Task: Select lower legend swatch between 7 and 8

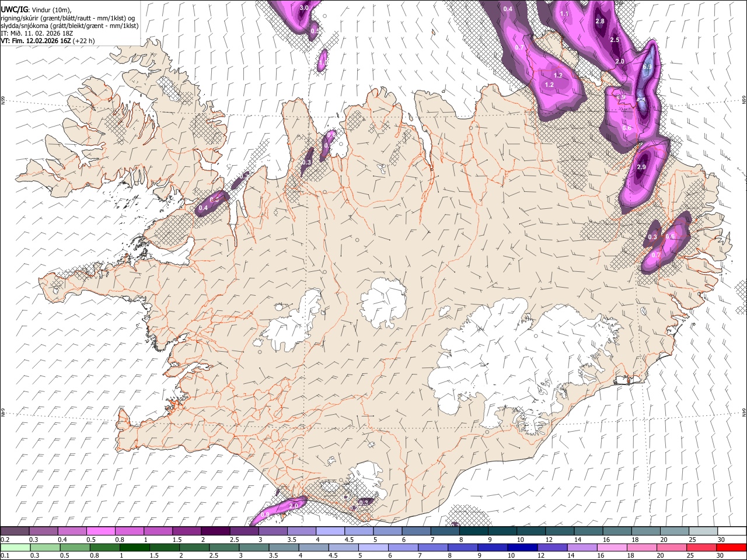Action: click(433, 547)
